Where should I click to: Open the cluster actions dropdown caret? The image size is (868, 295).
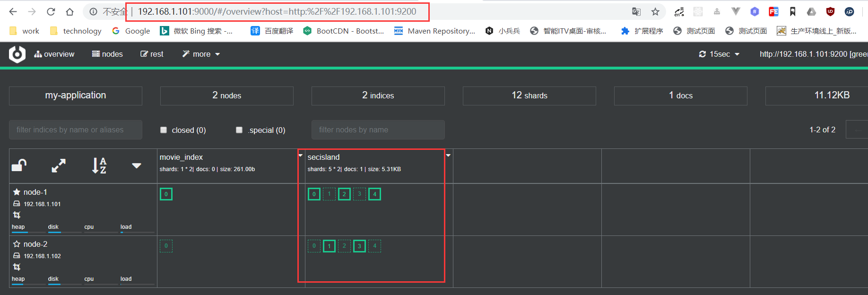(137, 165)
